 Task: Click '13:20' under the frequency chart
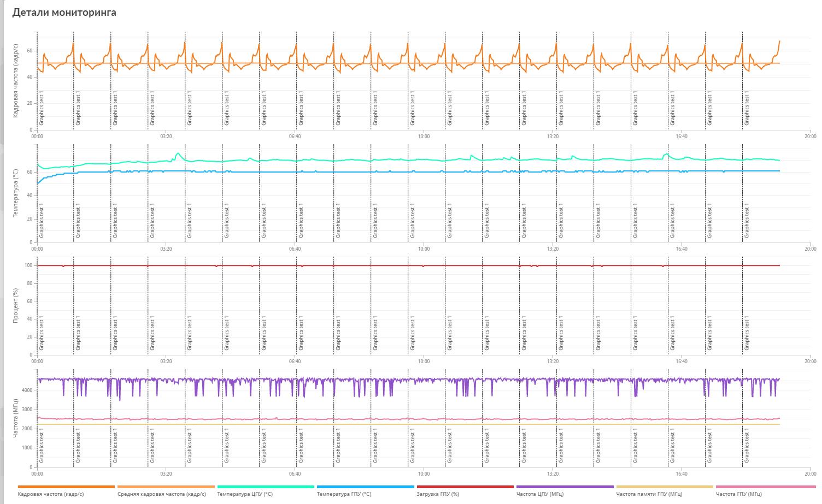coord(553,474)
